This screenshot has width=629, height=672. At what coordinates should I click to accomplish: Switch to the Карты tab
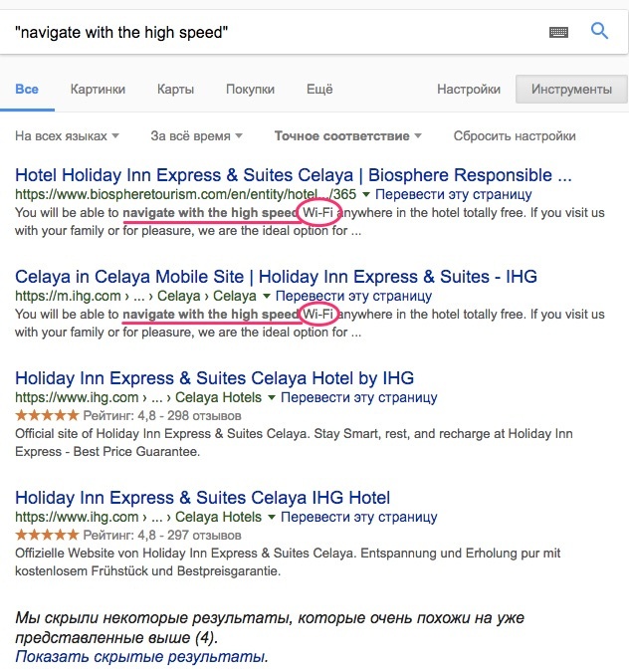click(175, 90)
